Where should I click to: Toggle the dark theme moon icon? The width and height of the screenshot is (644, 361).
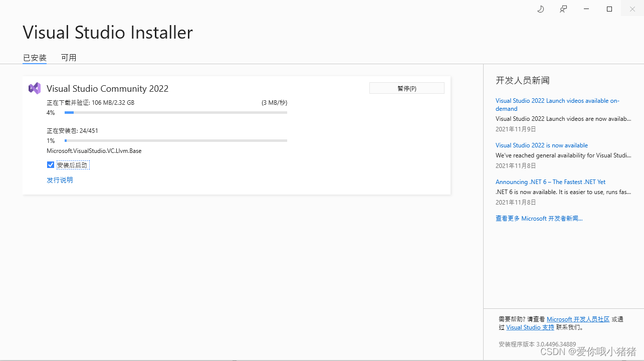pos(540,9)
